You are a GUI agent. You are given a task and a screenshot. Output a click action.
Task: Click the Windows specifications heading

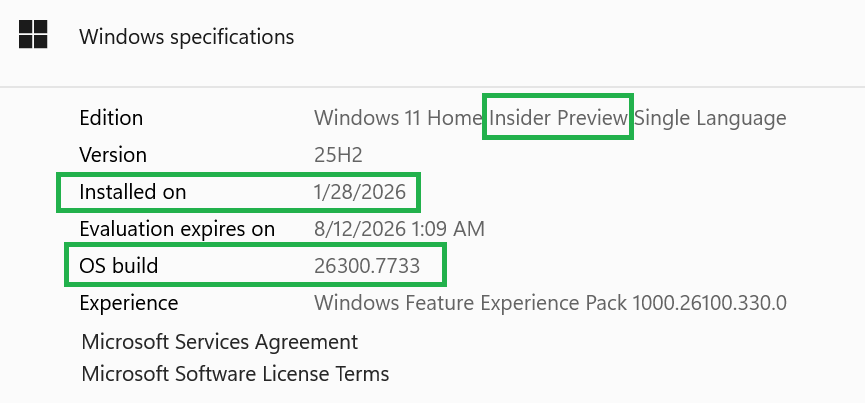[x=187, y=37]
